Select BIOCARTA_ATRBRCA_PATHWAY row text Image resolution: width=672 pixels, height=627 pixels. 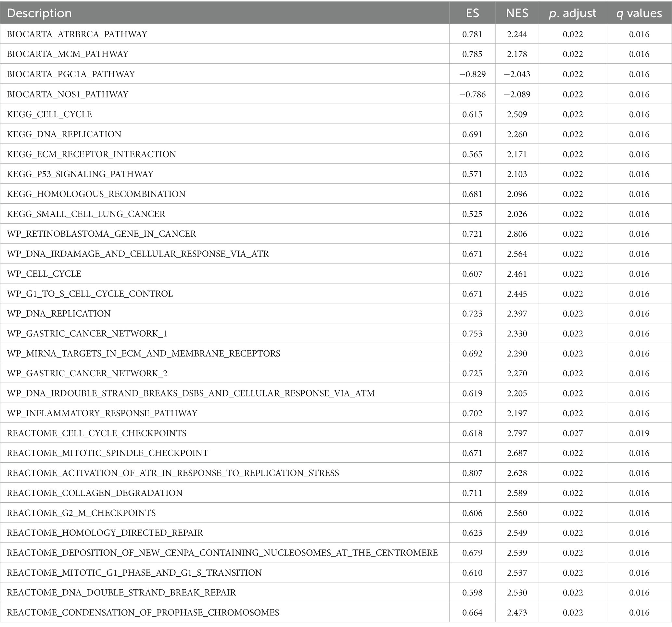[77, 34]
